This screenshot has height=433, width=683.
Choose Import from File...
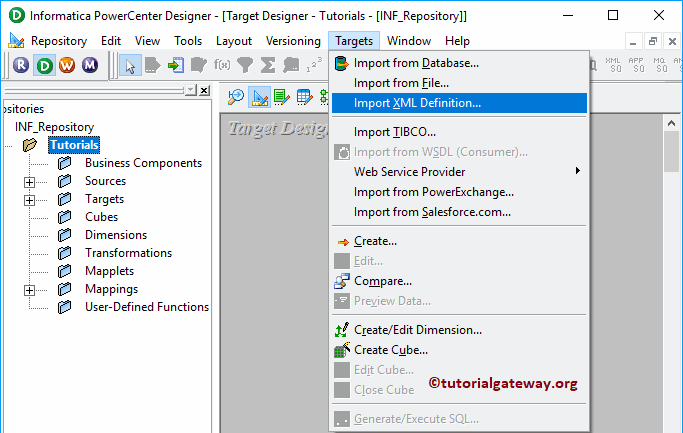tap(460, 83)
